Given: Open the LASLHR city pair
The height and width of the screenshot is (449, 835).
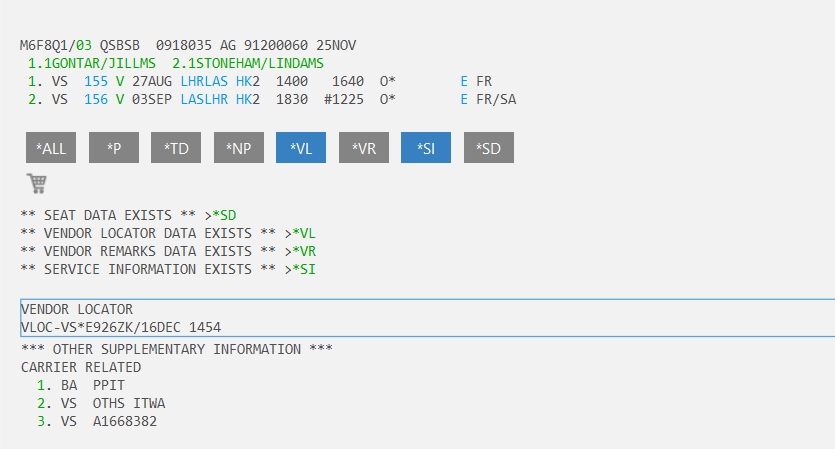Looking at the screenshot, I should click(204, 100).
